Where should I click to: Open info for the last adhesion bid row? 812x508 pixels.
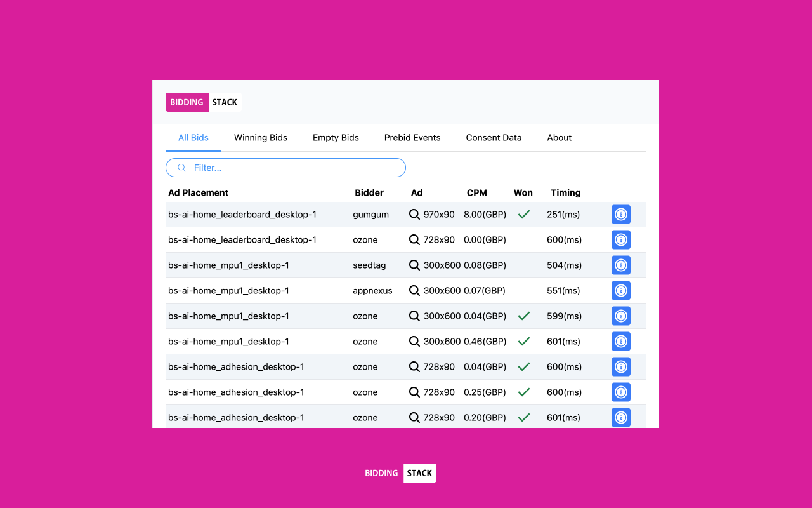(x=620, y=417)
